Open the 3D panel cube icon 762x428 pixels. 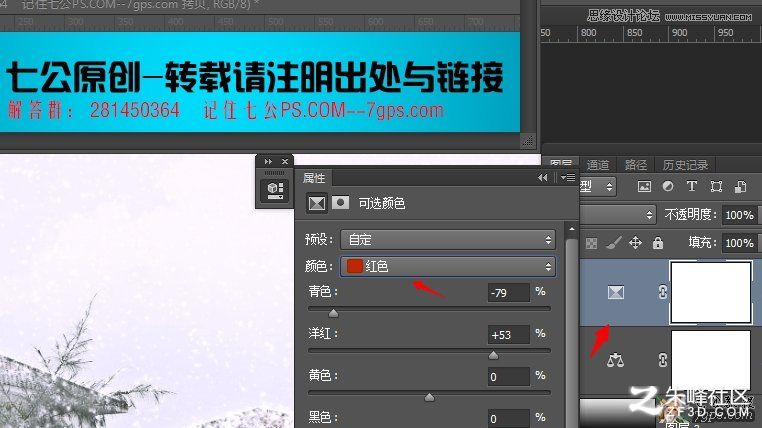point(275,190)
